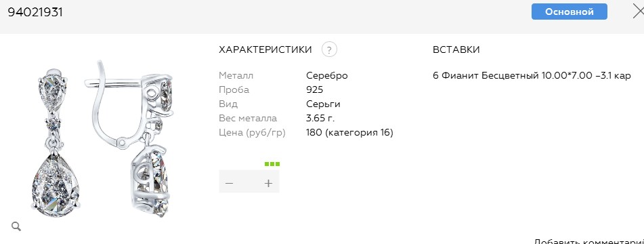Viewport: 644px width, 244px height.
Task: Open the Добавить комментарий link
Action: (589, 241)
